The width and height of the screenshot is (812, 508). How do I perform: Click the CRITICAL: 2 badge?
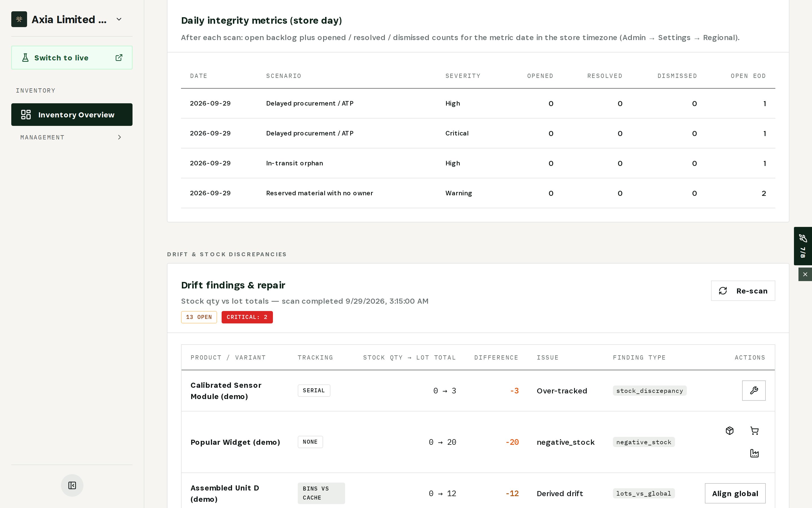pos(247,317)
